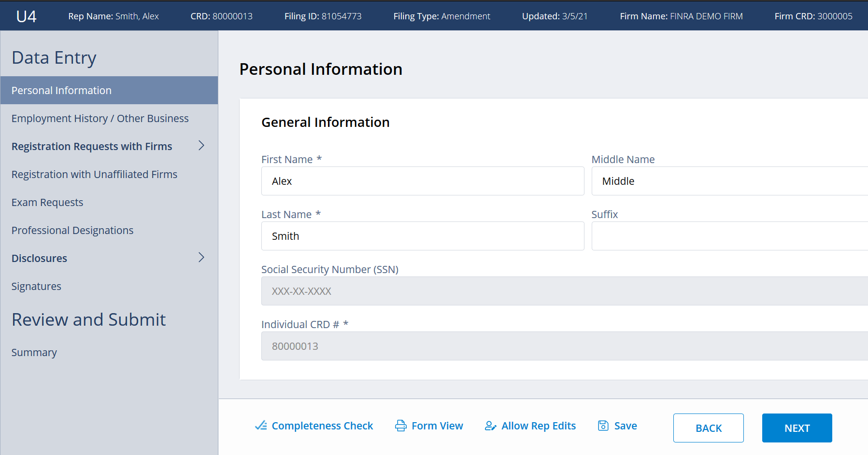Screen dimensions: 868x455
Task: Go to Employment History / Other Business
Action: (x=100, y=119)
